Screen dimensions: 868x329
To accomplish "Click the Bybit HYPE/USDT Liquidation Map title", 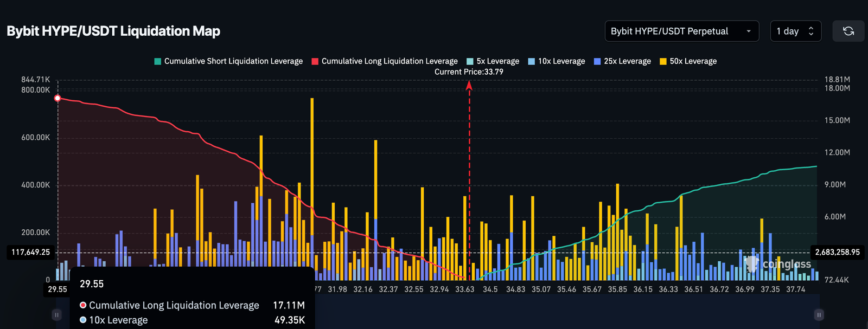I will 113,31.
